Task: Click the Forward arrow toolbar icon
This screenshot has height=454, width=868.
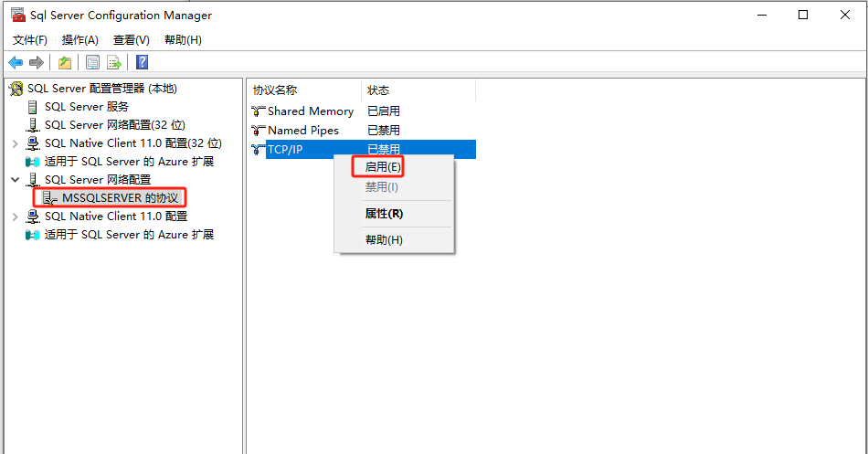Action: pyautogui.click(x=37, y=62)
